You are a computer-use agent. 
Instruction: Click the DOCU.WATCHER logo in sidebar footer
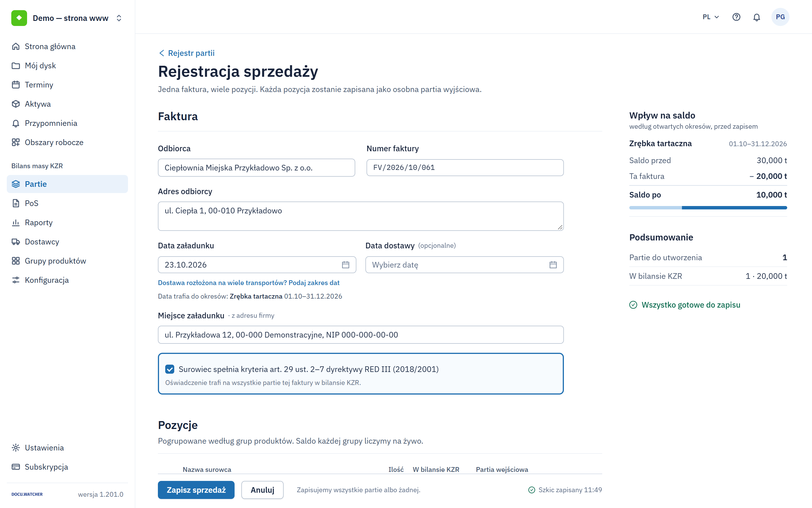(27, 494)
